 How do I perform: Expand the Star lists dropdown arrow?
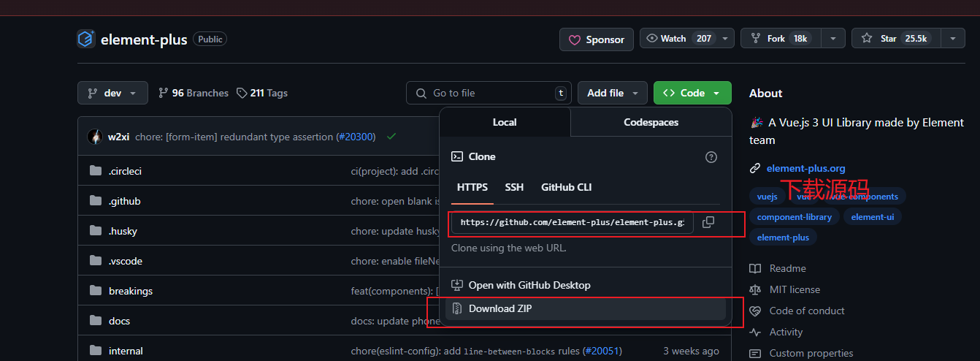tap(952, 39)
